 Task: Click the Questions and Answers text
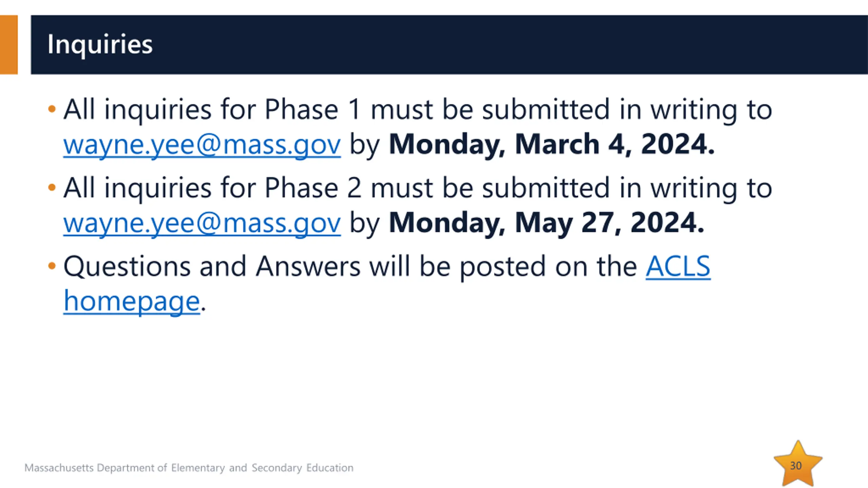click(212, 267)
